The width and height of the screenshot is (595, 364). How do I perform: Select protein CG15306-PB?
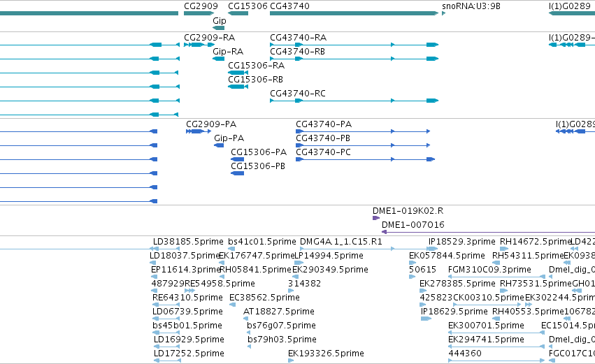coord(258,166)
